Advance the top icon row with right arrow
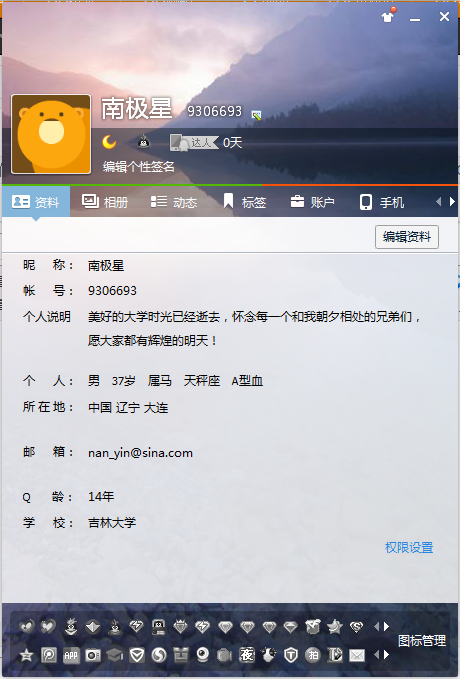The height and width of the screenshot is (679, 460). pos(386,626)
